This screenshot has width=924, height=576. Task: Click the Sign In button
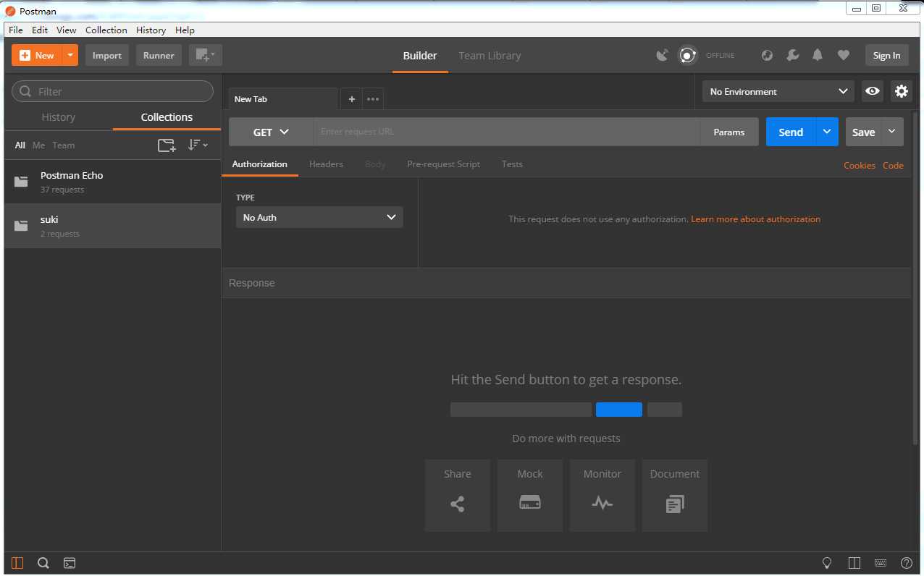point(886,56)
